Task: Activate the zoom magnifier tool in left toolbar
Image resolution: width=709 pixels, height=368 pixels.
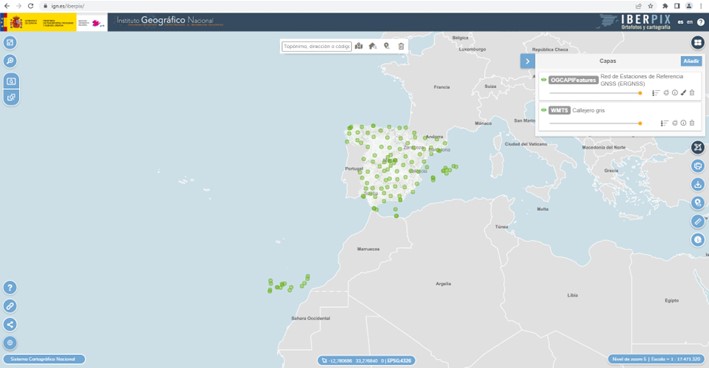Action: coord(10,61)
